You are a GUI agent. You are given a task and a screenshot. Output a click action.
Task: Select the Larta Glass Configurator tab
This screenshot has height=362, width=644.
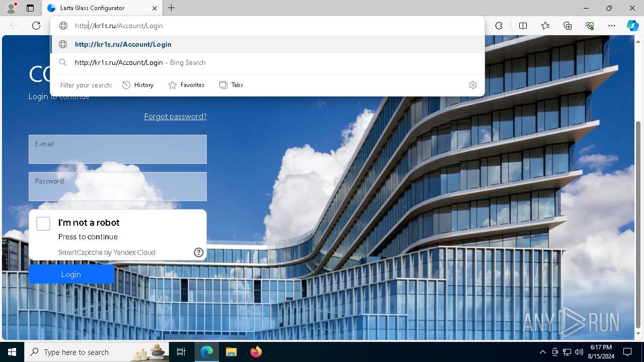pyautogui.click(x=102, y=8)
